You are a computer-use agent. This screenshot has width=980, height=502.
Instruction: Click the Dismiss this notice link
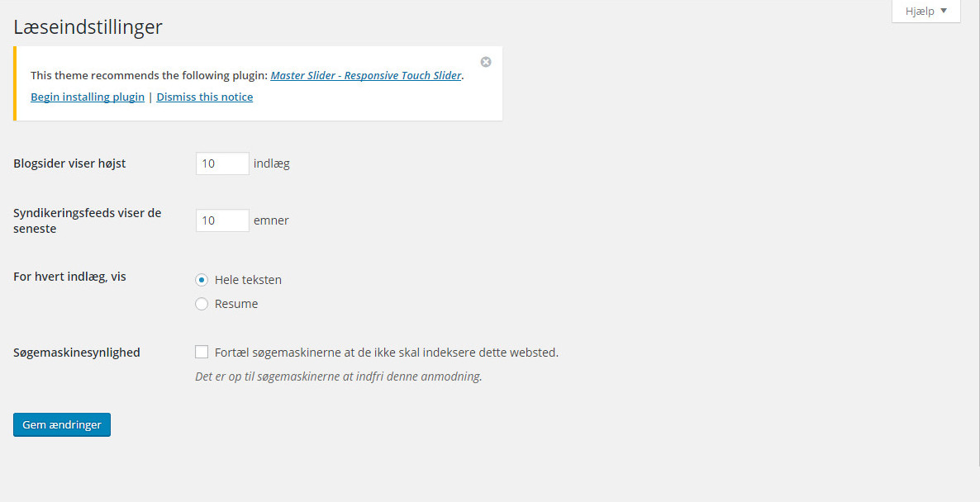(x=204, y=97)
